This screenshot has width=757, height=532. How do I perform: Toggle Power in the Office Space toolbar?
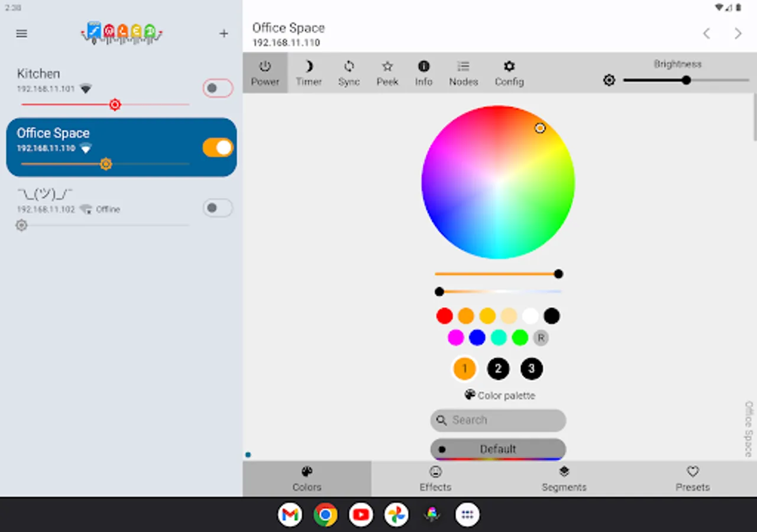coord(265,73)
